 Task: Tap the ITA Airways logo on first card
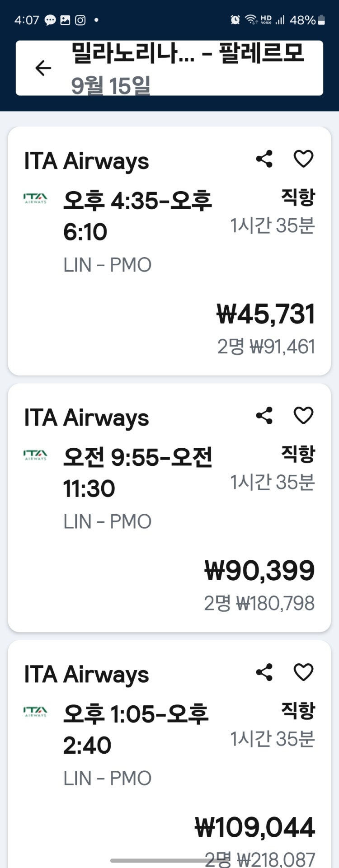click(35, 198)
